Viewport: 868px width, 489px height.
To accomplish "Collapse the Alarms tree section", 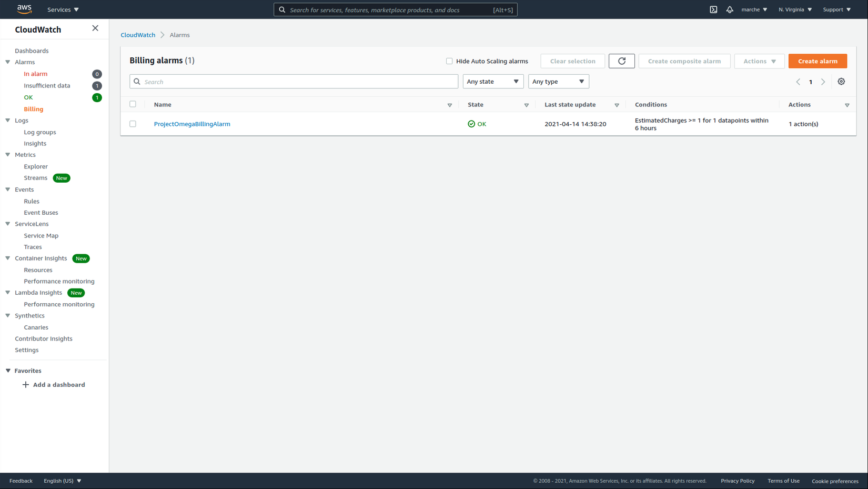I will 8,62.
